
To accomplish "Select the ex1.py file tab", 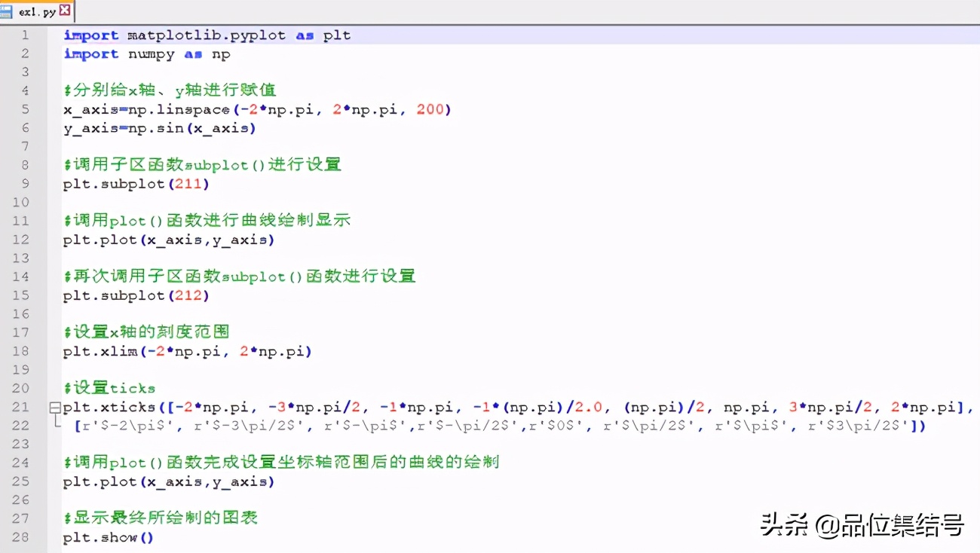I will [x=37, y=11].
